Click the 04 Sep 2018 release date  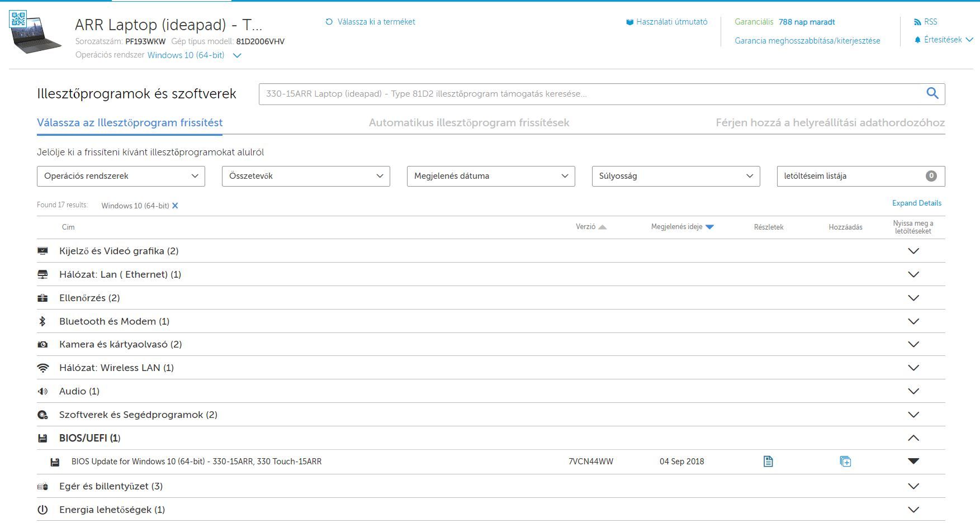point(681,462)
